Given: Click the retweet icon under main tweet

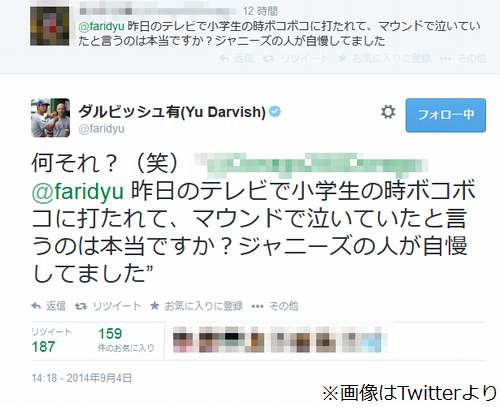Looking at the screenshot, I should tap(81, 306).
